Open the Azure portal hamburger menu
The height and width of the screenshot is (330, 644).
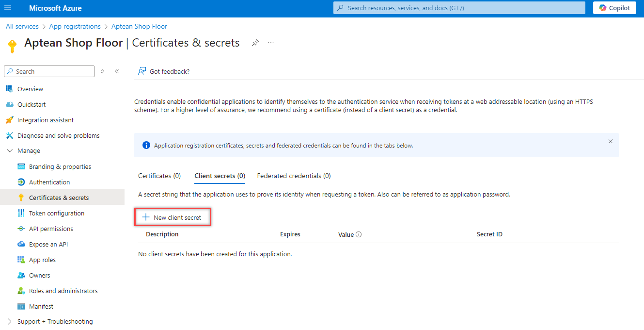tap(8, 8)
